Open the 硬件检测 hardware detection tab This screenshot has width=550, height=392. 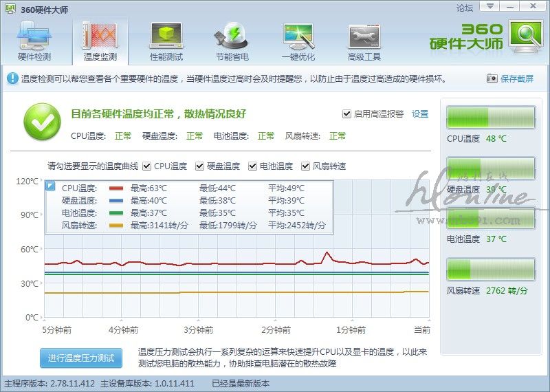pos(34,41)
